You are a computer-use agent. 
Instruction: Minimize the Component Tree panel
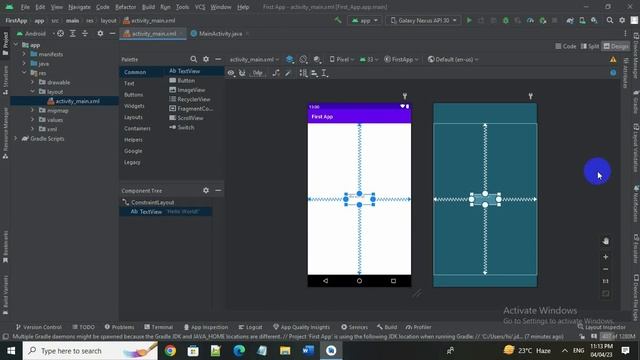click(x=218, y=190)
